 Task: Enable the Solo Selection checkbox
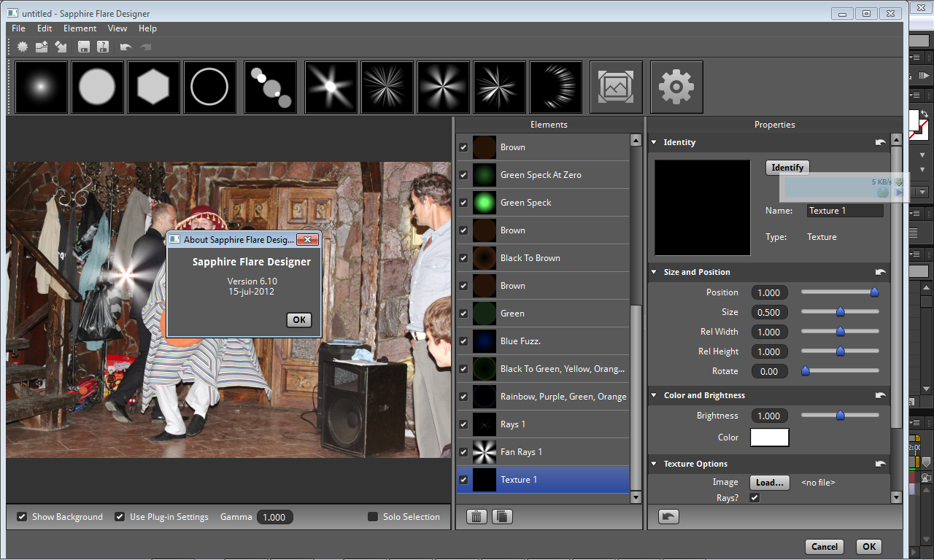click(x=373, y=517)
